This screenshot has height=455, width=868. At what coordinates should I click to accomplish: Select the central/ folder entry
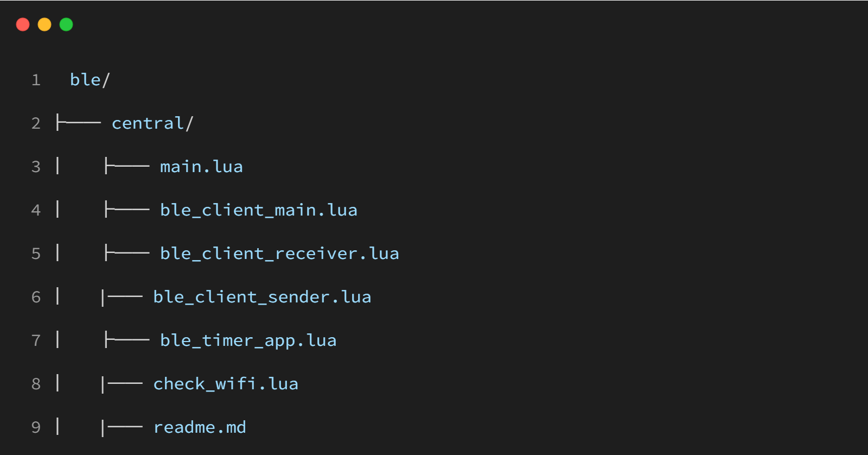pos(152,123)
